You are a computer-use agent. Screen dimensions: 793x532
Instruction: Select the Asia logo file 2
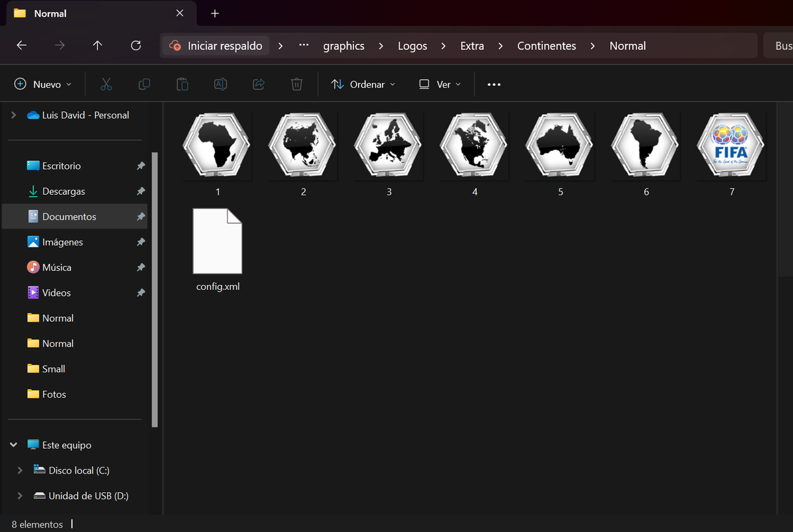(x=303, y=155)
